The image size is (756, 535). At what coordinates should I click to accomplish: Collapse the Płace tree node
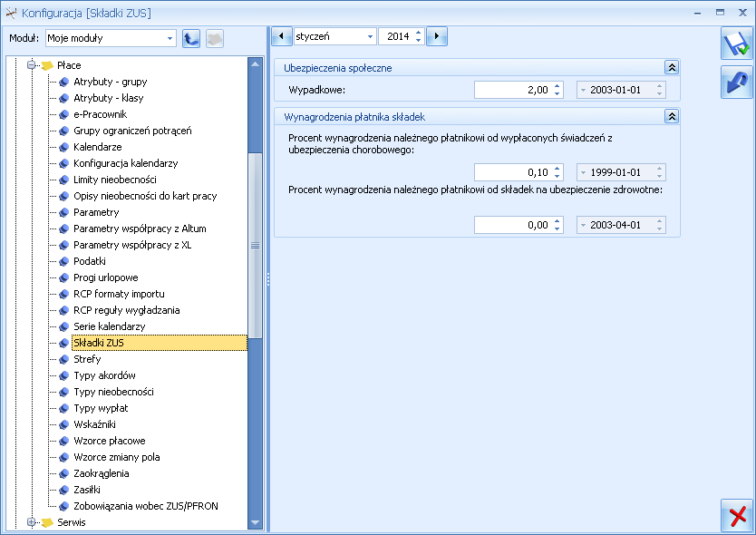32,65
